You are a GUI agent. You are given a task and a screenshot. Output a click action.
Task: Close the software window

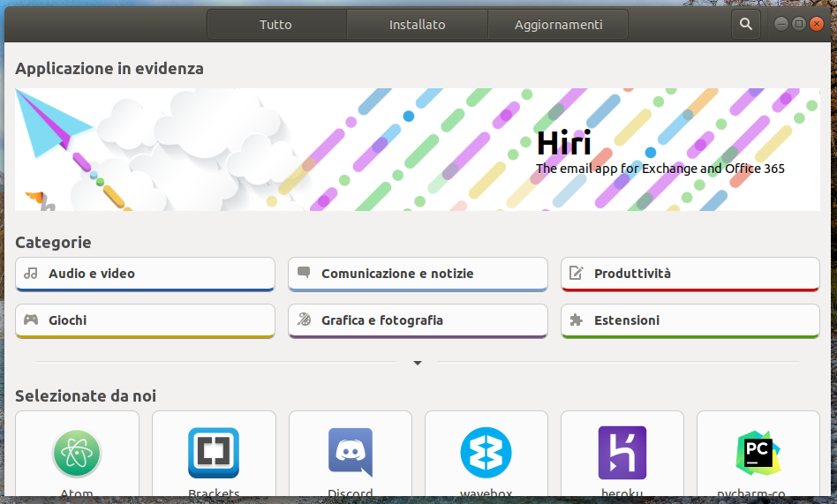tap(816, 24)
